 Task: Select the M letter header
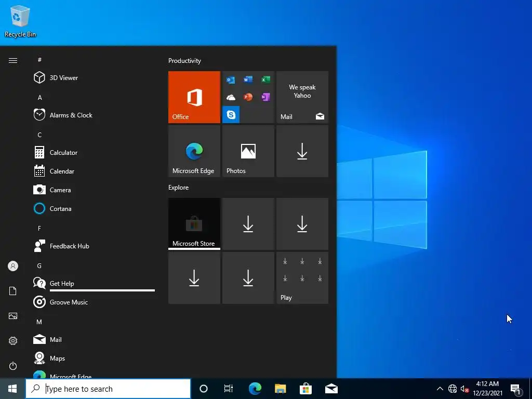(x=39, y=322)
